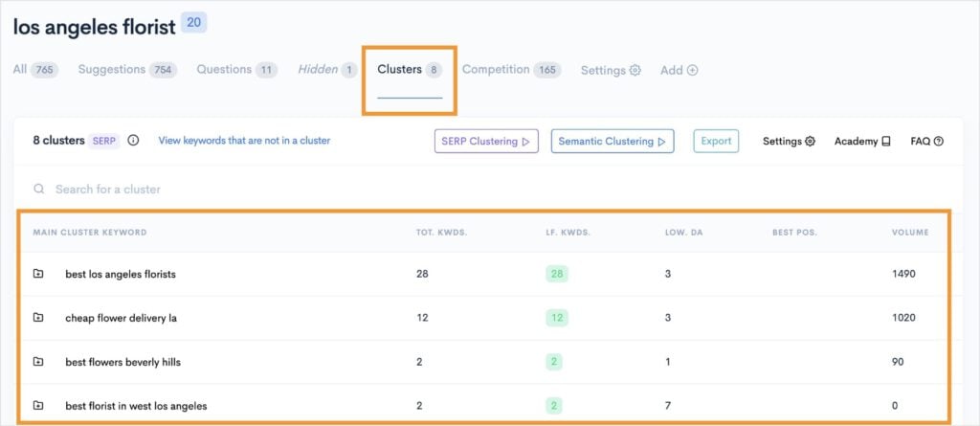Sort by BEST POS. column header
Screen dimensions: 980x426
coord(795,233)
